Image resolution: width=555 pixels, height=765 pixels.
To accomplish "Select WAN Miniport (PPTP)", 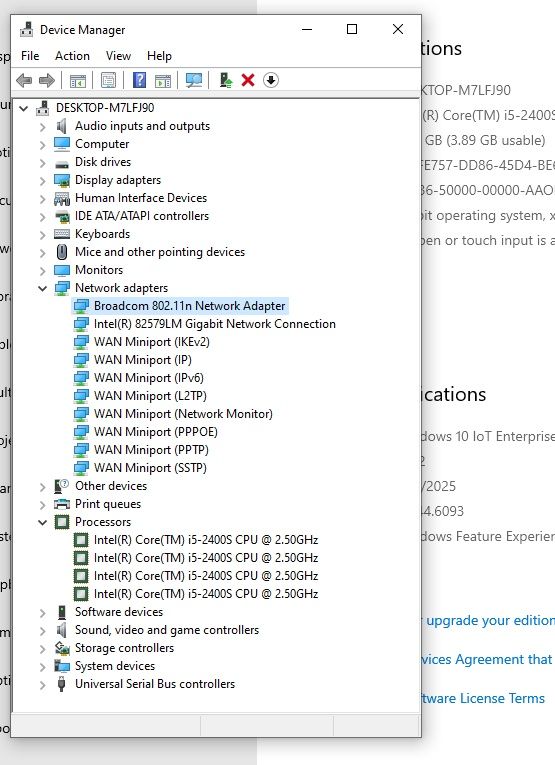I will 151,450.
